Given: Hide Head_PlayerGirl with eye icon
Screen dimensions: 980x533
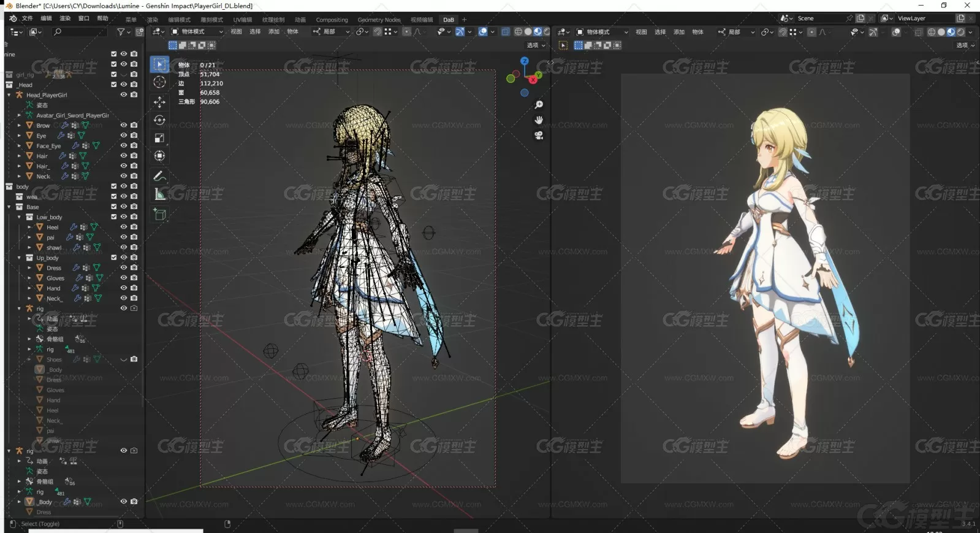Looking at the screenshot, I should tap(124, 94).
